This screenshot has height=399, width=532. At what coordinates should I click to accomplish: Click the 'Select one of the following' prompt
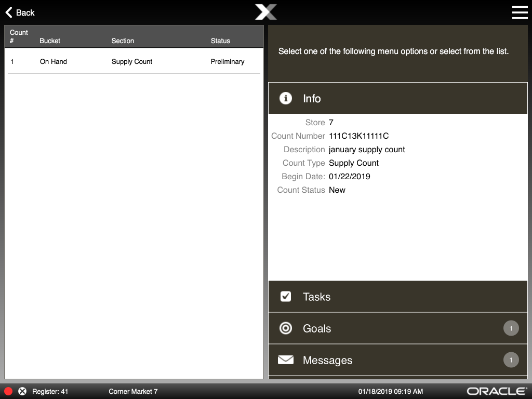(x=394, y=51)
